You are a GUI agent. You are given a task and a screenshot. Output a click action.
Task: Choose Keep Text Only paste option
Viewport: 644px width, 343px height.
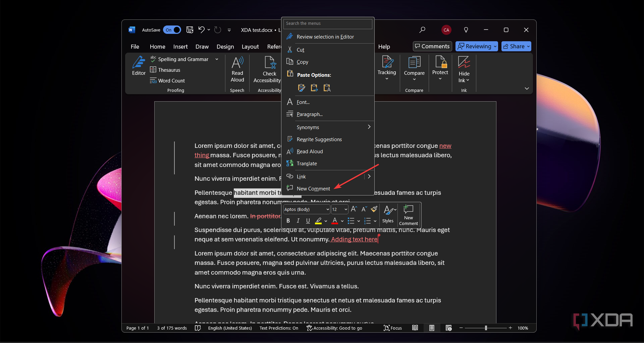click(x=327, y=88)
